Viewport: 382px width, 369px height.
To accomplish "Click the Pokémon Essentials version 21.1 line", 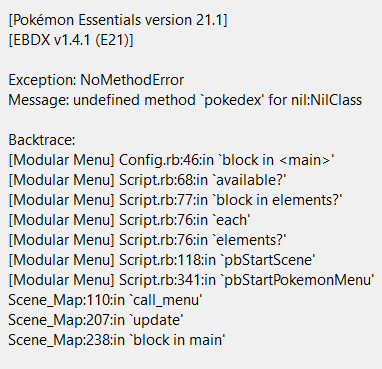I will 118,20.
